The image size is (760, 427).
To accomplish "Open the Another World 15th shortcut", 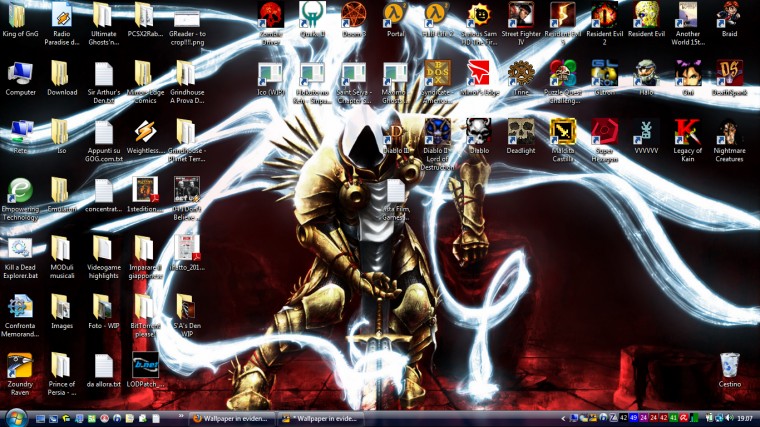I will click(688, 15).
